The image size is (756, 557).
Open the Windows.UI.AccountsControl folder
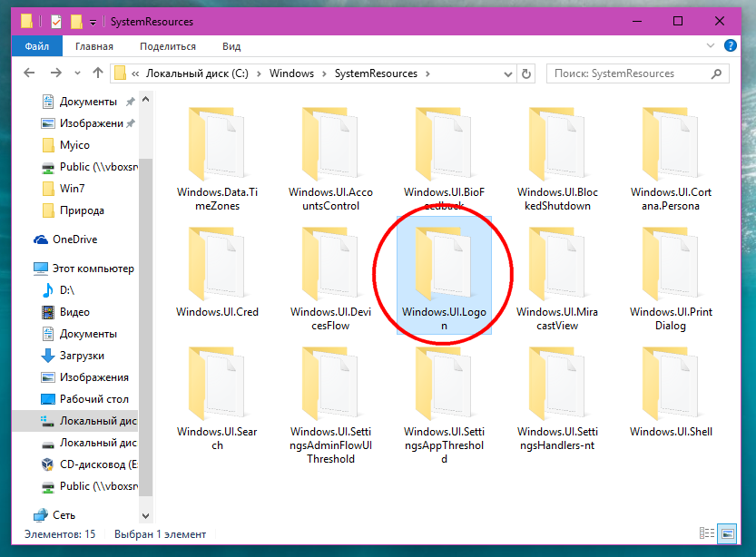[330, 159]
